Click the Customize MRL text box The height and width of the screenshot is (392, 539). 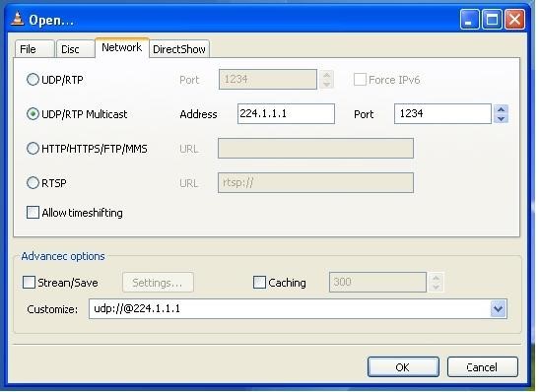click(290, 309)
